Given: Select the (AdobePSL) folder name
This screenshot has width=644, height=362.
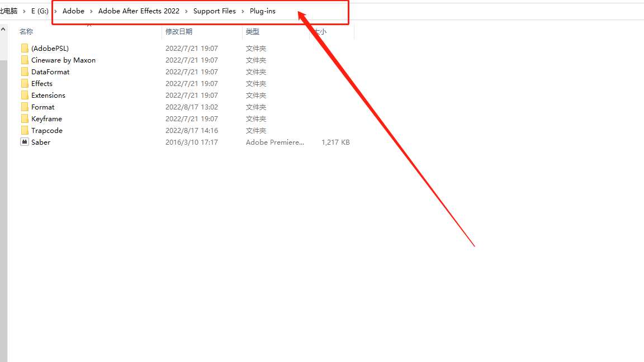Looking at the screenshot, I should [x=50, y=49].
